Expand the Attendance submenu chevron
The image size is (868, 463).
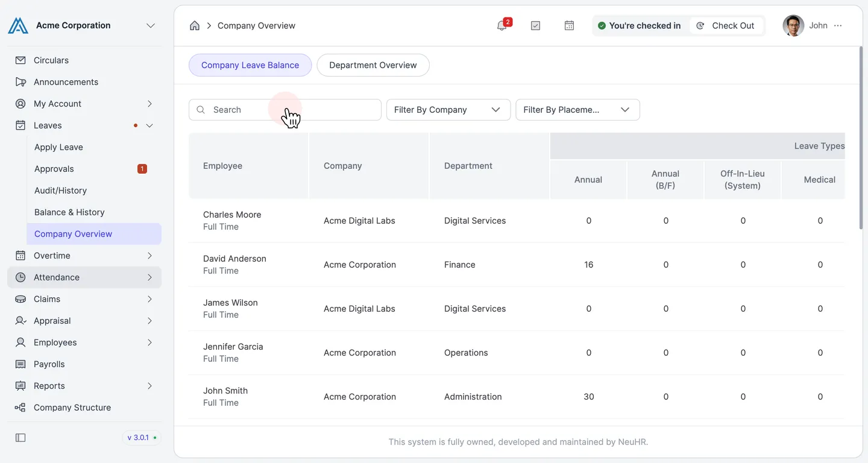point(149,277)
